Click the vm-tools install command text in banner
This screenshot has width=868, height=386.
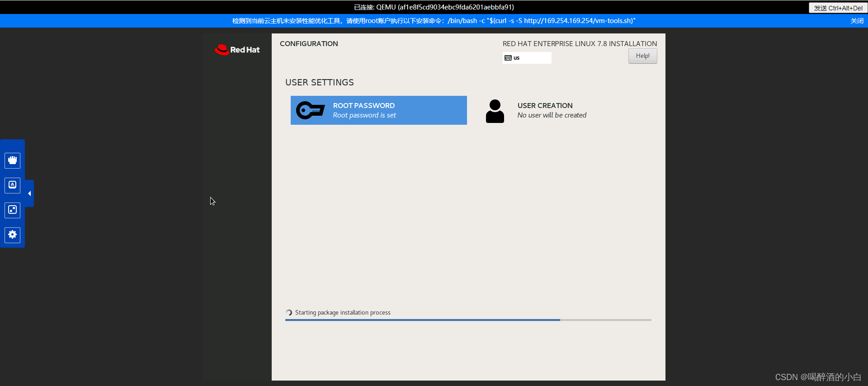[x=542, y=21]
